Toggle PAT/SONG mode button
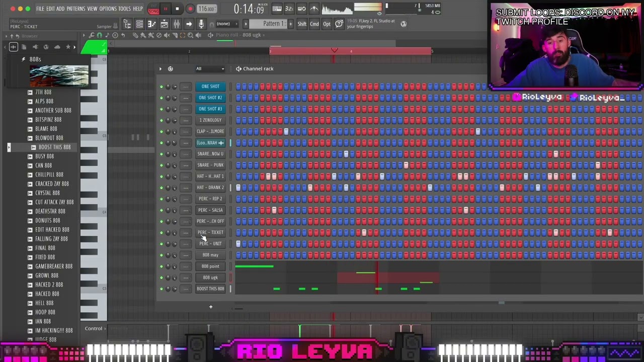Viewport: 644px width, 362px height. (x=153, y=9)
